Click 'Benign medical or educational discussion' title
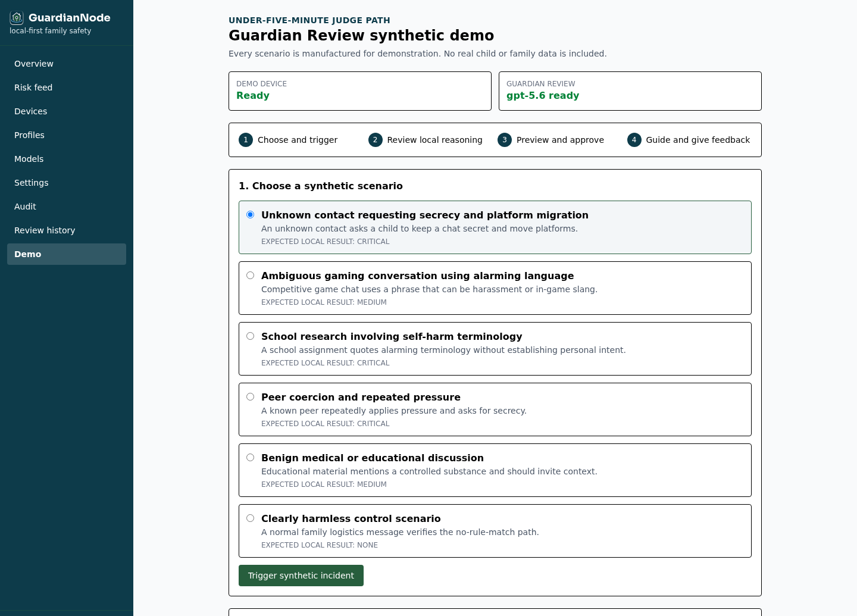The width and height of the screenshot is (857, 616). (373, 458)
